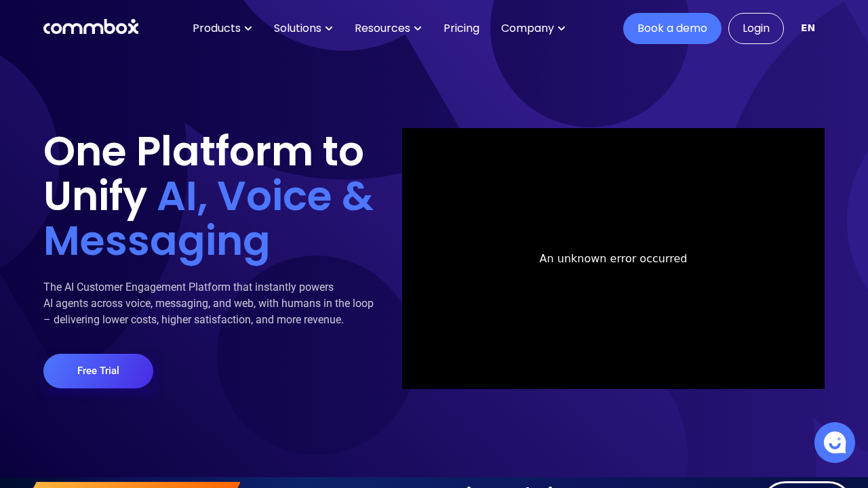This screenshot has width=868, height=488.
Task: Switch the language using EN selector
Action: point(808,28)
